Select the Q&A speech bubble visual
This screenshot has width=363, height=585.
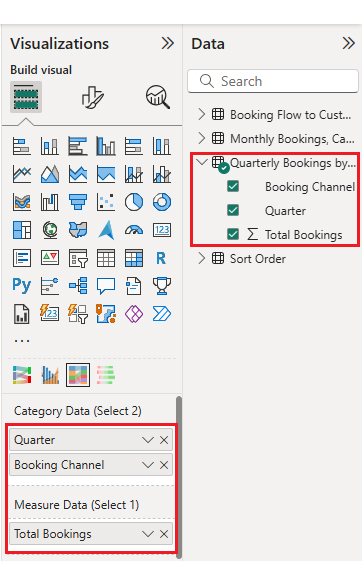coord(106,286)
